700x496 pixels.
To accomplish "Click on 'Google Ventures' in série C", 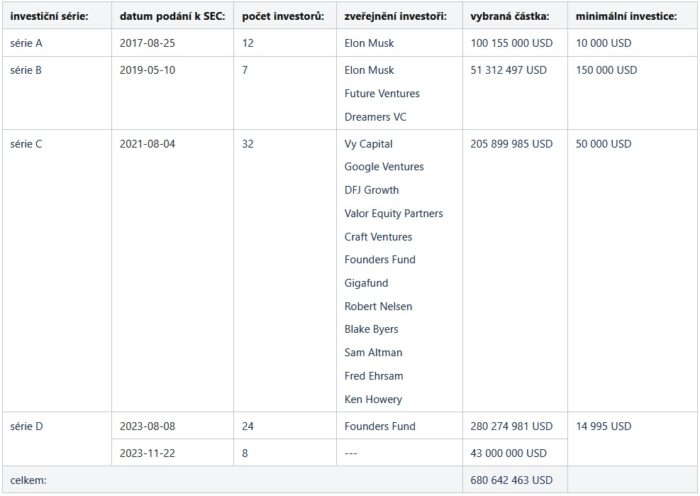I will 384,167.
